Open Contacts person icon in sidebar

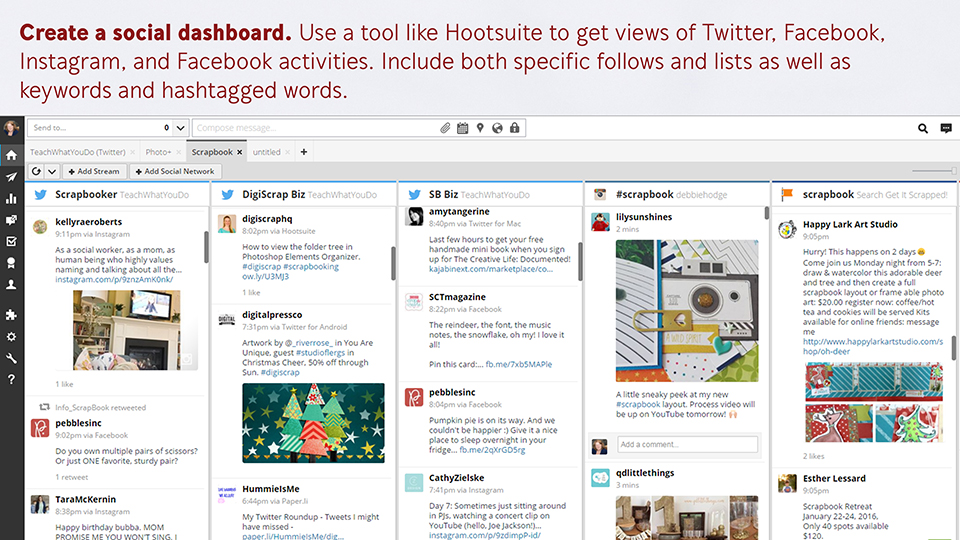pyautogui.click(x=11, y=285)
